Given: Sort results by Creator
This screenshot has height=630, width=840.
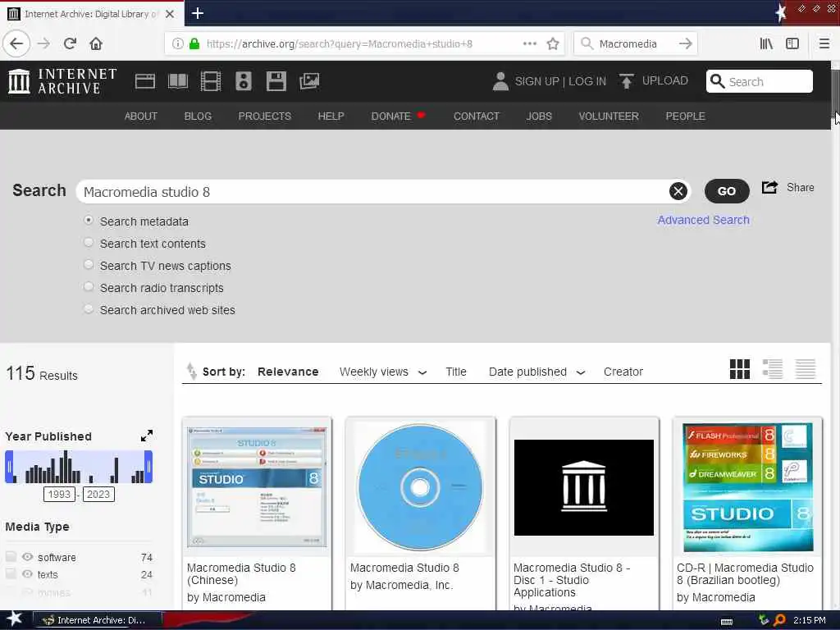Looking at the screenshot, I should point(623,372).
